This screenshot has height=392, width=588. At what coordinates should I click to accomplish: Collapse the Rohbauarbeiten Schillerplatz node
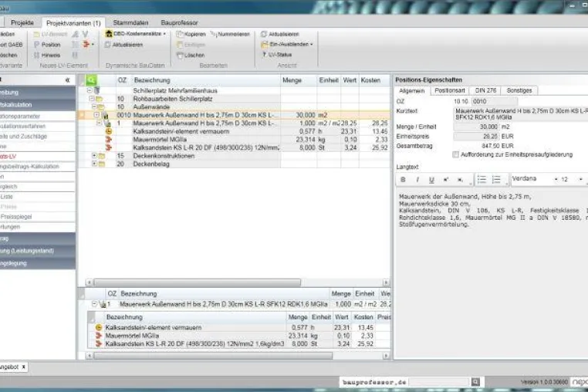tap(92, 98)
